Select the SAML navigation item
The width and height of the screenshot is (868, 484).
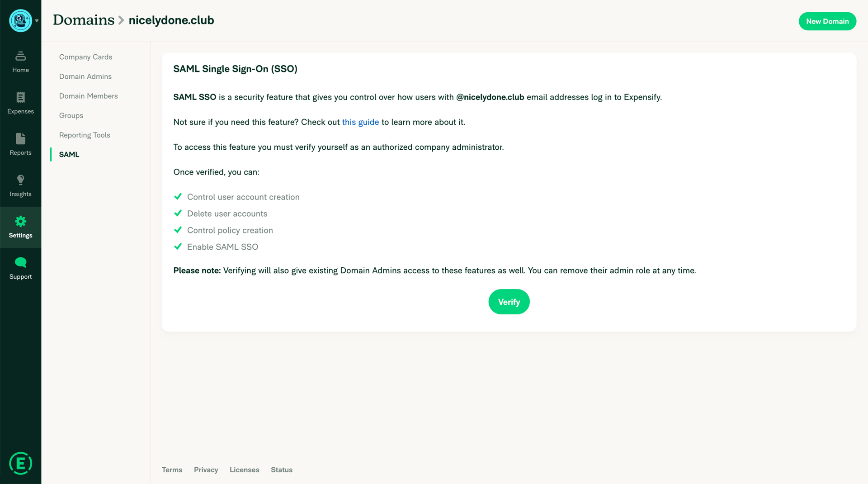pos(69,154)
